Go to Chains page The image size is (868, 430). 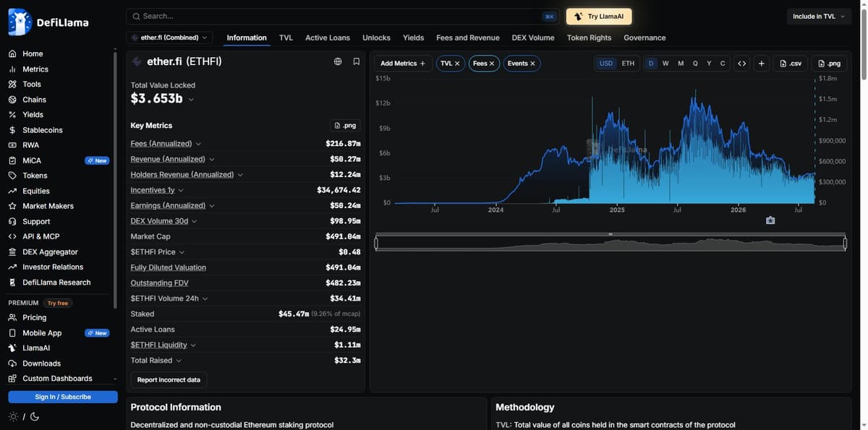tap(34, 100)
